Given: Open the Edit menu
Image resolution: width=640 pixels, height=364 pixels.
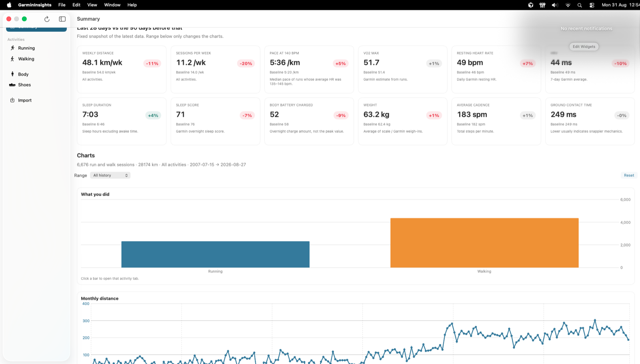Looking at the screenshot, I should coord(76,5).
